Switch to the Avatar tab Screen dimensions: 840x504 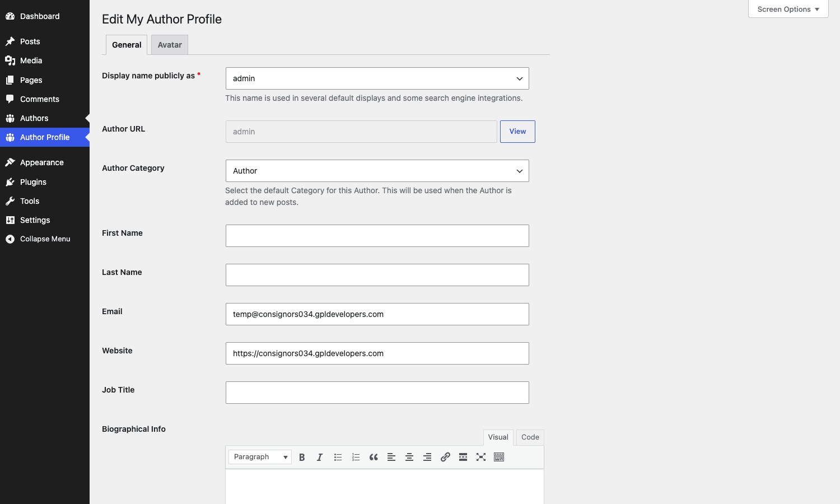tap(170, 45)
